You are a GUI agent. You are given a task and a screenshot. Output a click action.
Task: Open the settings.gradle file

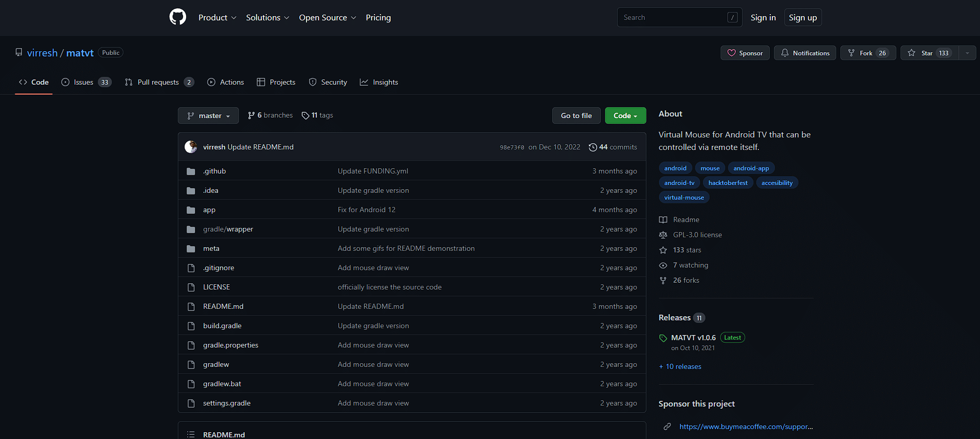[x=227, y=403]
